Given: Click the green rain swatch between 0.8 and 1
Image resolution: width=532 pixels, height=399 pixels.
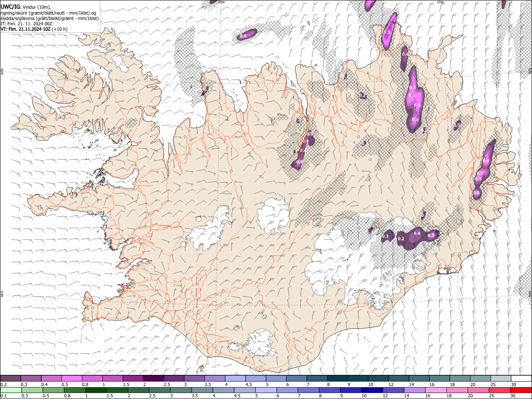Looking at the screenshot, I should [x=74, y=390].
